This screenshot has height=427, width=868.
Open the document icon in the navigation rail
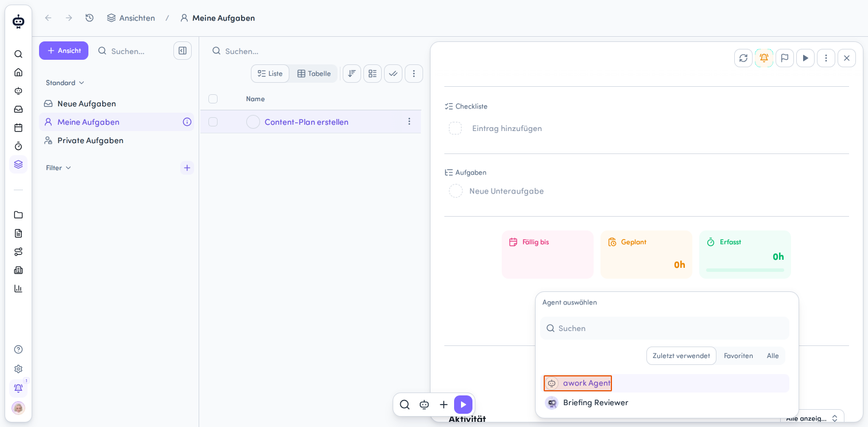coord(18,233)
